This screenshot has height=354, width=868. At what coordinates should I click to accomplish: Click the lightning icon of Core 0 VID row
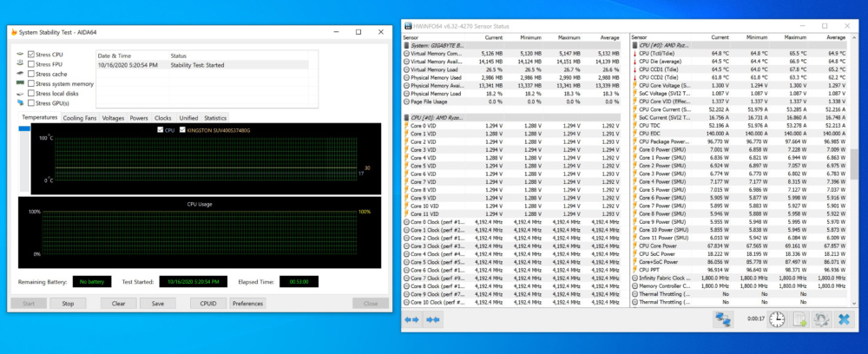click(x=407, y=126)
